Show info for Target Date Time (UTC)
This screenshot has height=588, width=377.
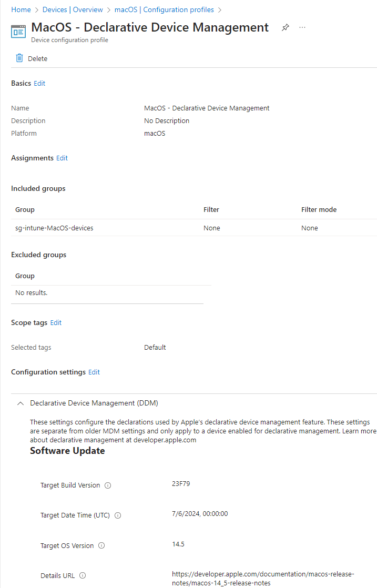tap(118, 515)
